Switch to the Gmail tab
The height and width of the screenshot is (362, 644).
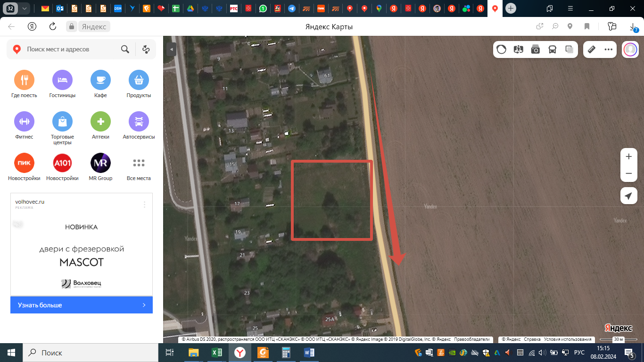(x=45, y=8)
